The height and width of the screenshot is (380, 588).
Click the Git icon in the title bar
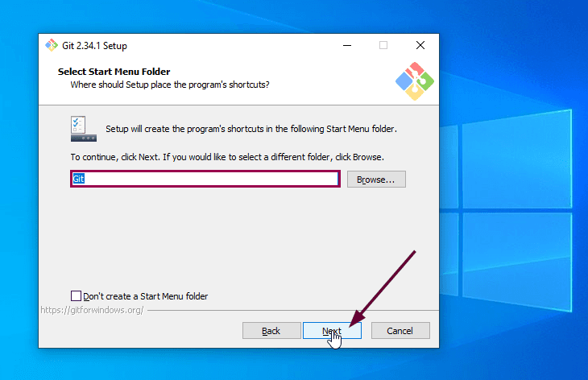[x=52, y=45]
